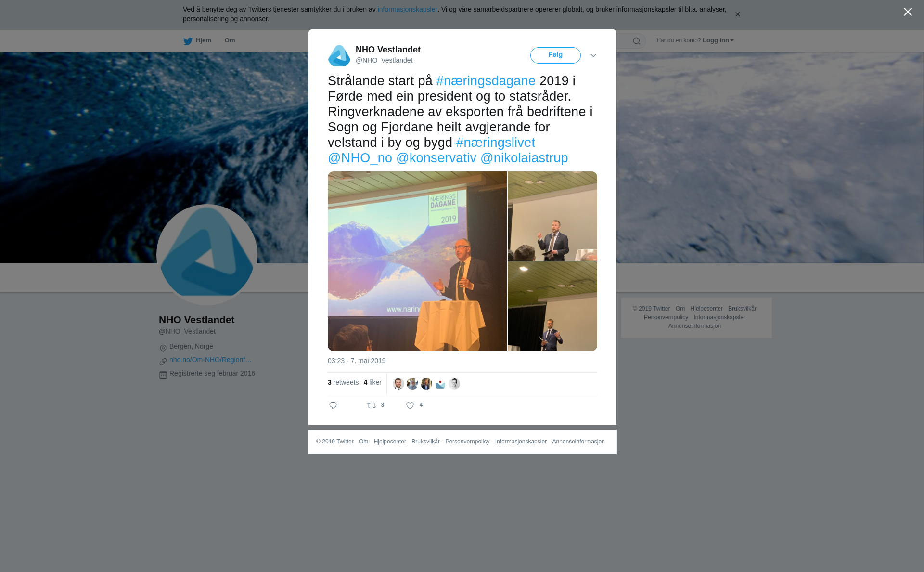Dismiss the cookie notice with small X
This screenshot has width=924, height=572.
coord(737,14)
